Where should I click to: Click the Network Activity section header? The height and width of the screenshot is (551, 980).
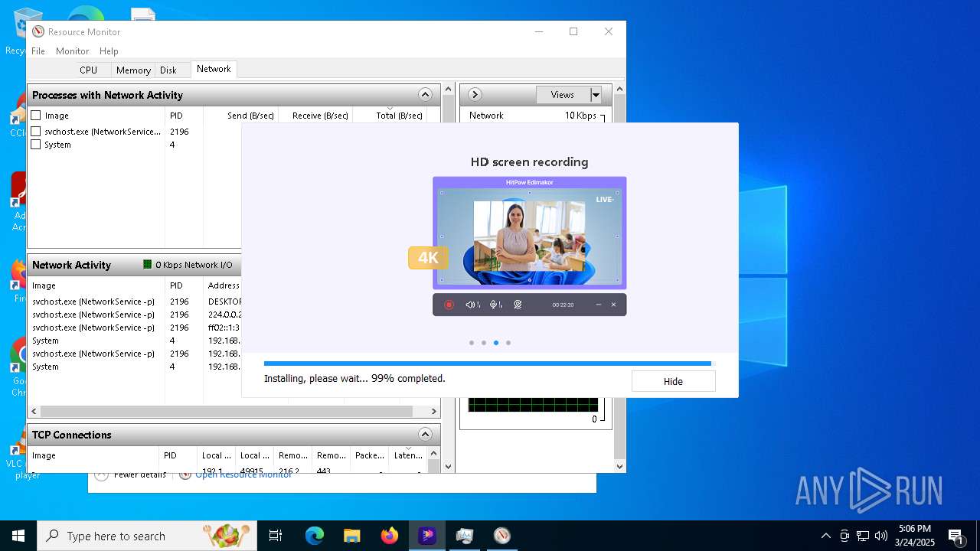(x=135, y=265)
